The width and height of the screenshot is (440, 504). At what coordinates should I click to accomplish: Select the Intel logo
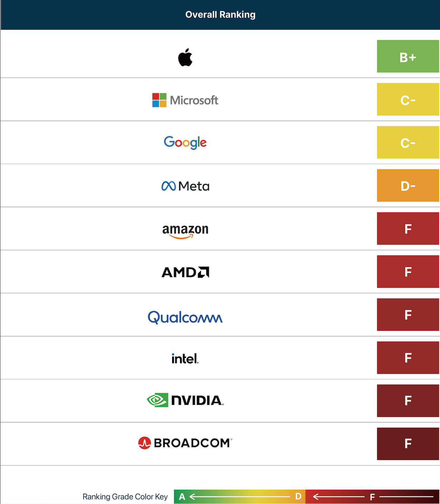click(185, 359)
